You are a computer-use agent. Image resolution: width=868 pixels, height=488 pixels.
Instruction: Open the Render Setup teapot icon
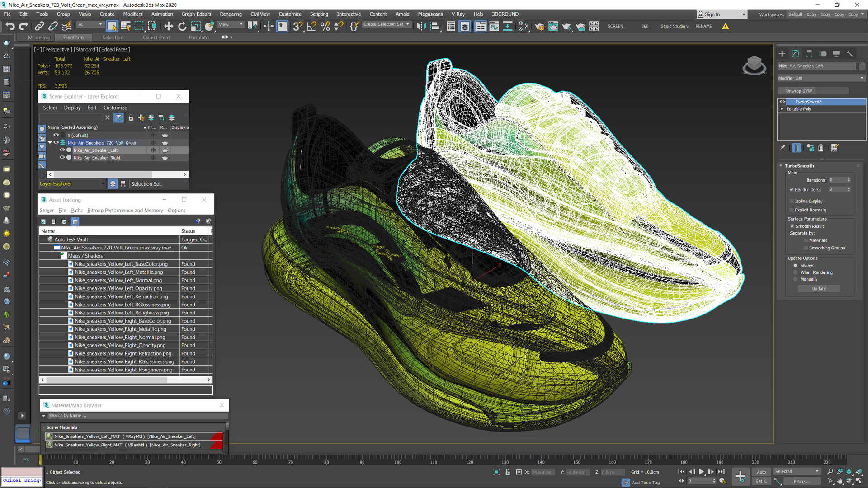coord(539,26)
